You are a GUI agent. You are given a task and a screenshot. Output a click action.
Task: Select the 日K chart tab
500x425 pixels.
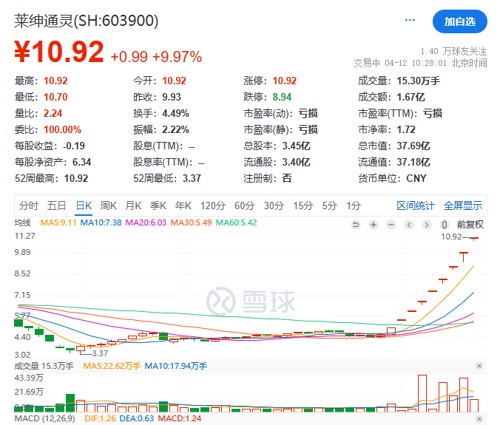click(x=83, y=206)
